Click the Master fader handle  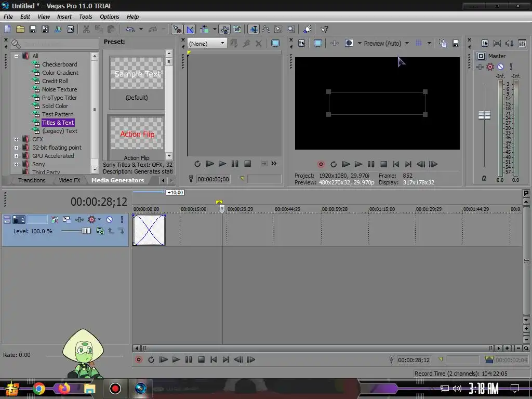tap(484, 115)
